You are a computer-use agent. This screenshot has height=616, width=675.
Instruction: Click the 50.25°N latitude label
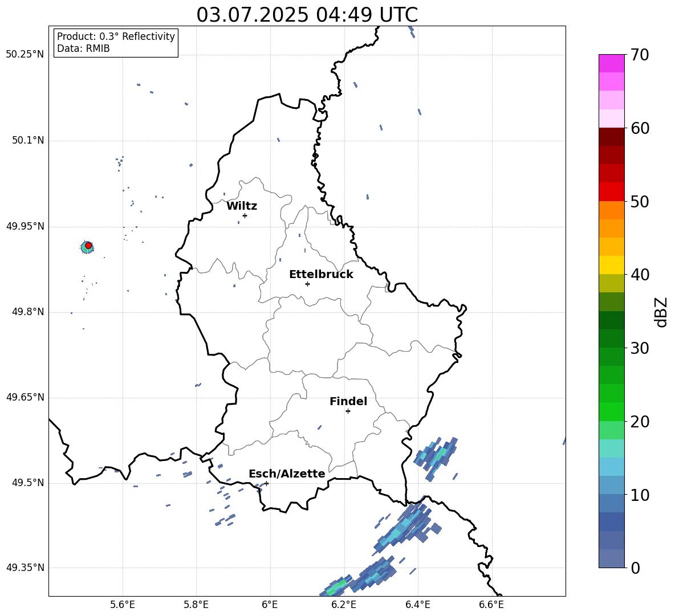pos(25,55)
